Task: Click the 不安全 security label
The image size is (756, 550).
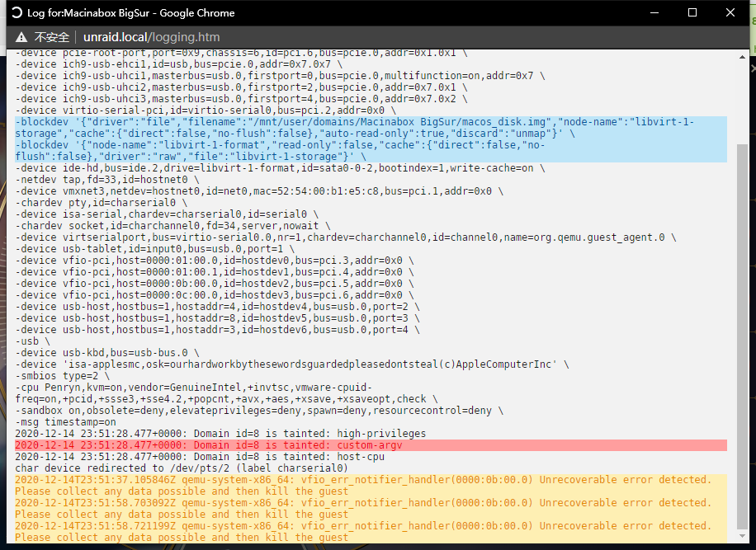Action: (x=52, y=37)
